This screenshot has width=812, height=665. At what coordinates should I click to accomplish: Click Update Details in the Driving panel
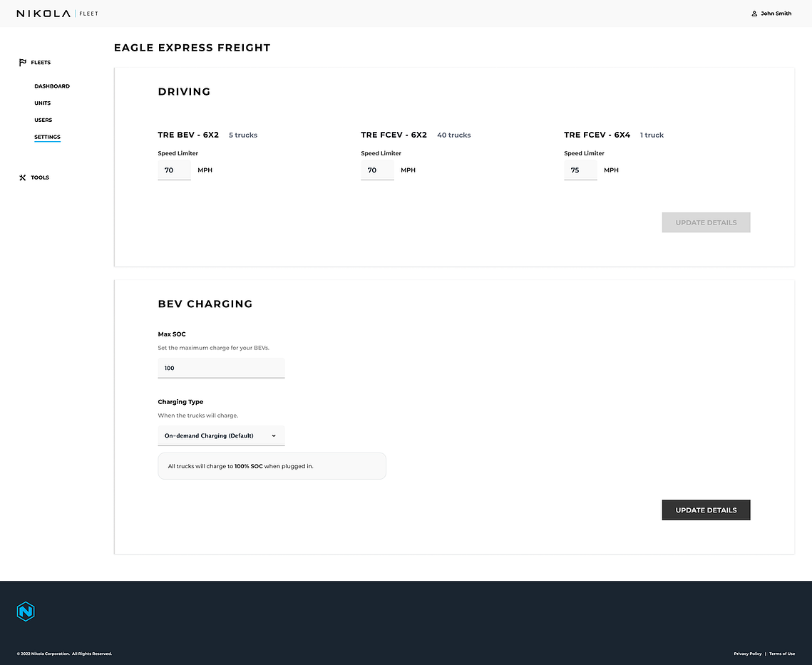point(706,222)
